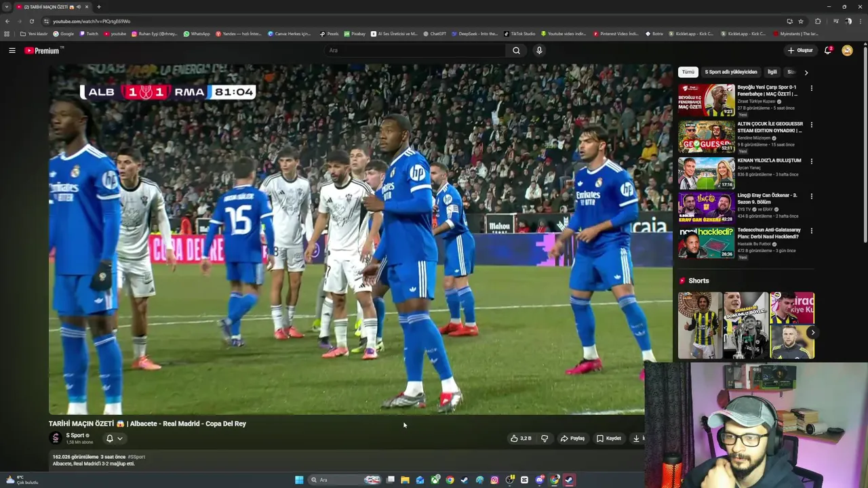Open menu for Beyoğlu Yeni Çarşı video

tap(811, 88)
